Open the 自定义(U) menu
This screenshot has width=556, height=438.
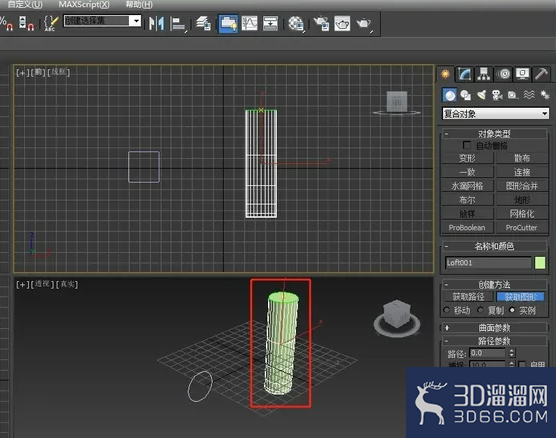tap(25, 4)
